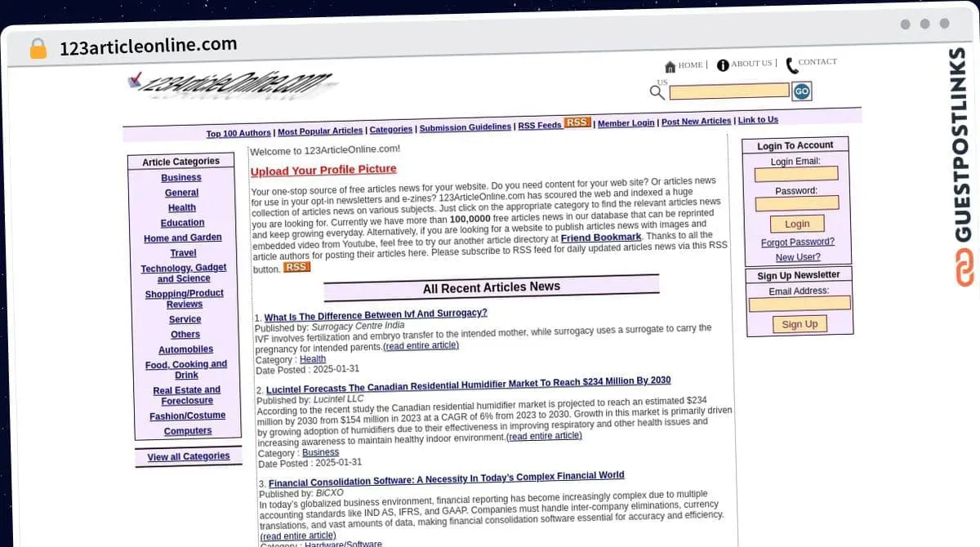The width and height of the screenshot is (980, 547).
Task: Select the Home and Garden category
Action: click(x=183, y=238)
